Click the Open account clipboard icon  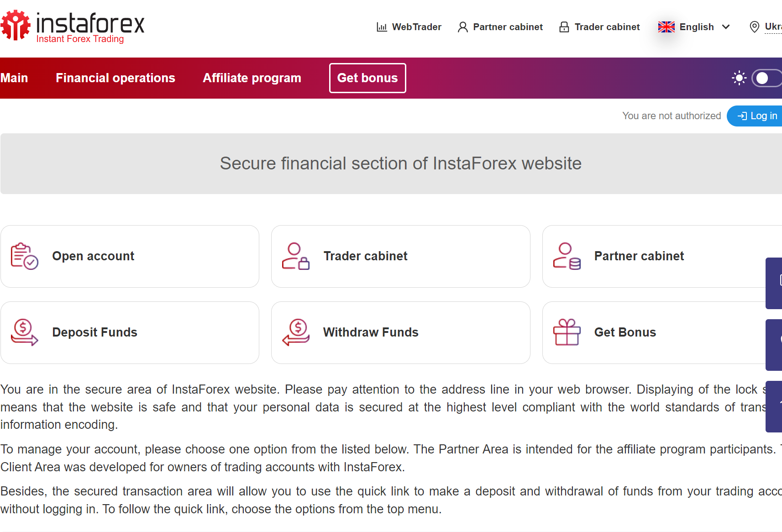point(24,256)
